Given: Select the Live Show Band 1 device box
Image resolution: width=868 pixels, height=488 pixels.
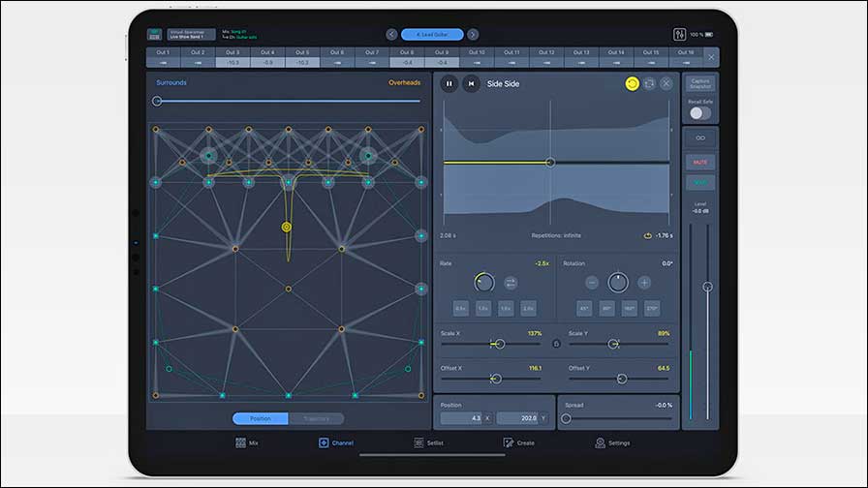Looking at the screenshot, I should (191, 34).
